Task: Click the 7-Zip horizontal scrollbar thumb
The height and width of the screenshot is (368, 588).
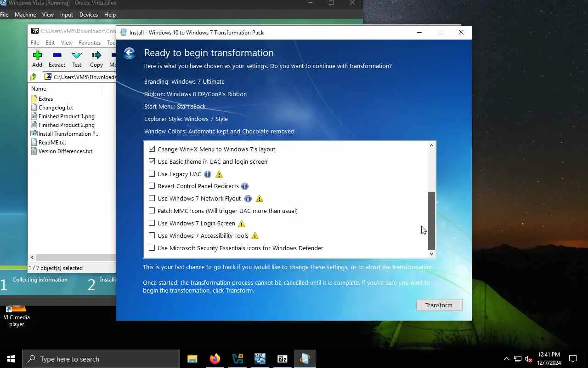Action: (76, 258)
